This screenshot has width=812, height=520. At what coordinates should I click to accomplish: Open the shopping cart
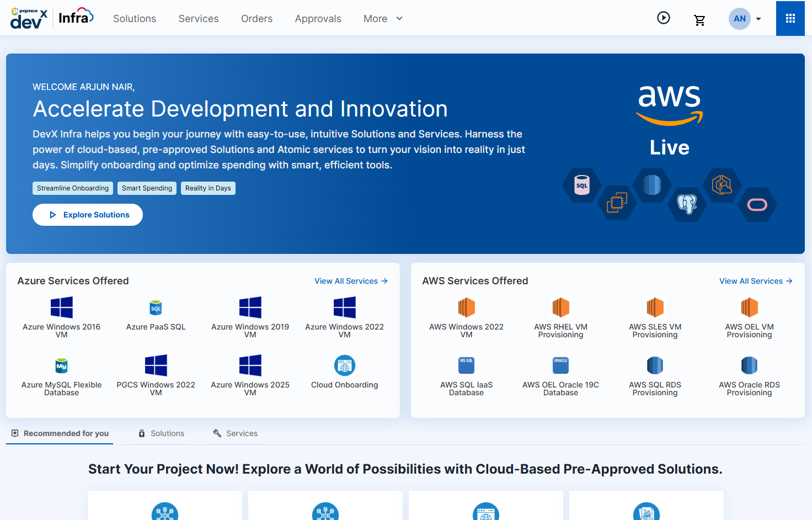pyautogui.click(x=699, y=20)
